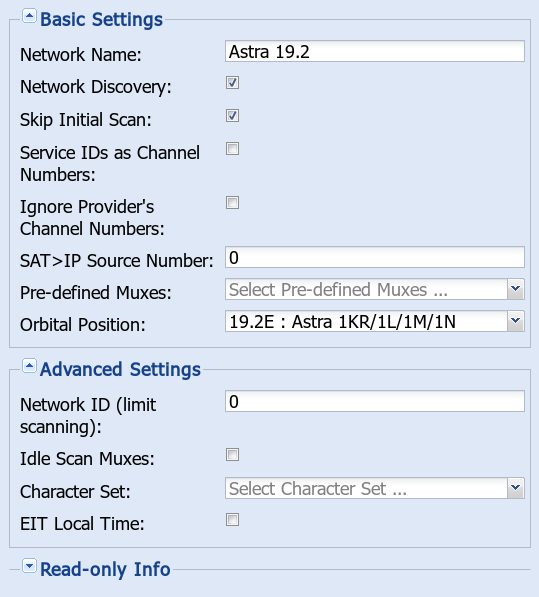This screenshot has height=597, width=539.
Task: Enable Service IDs as Channel Numbers
Action: (232, 148)
